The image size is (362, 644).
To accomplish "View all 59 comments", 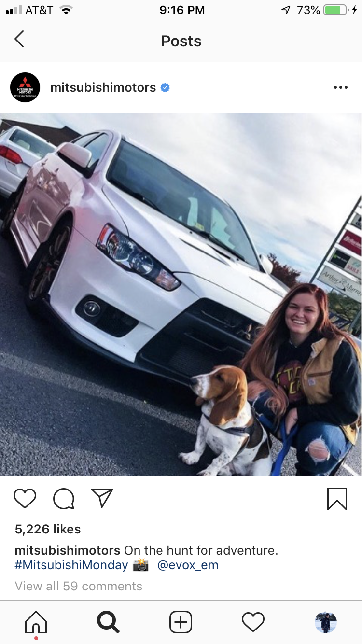I will 79,586.
